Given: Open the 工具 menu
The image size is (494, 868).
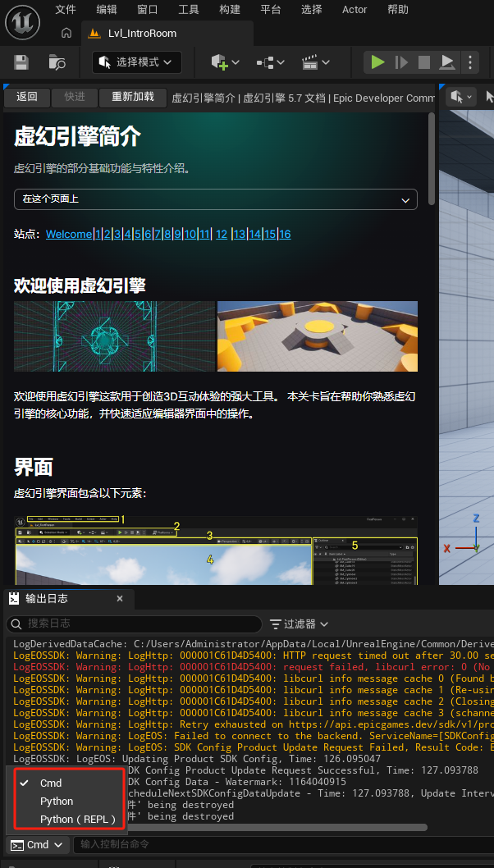Looking at the screenshot, I should [x=188, y=9].
